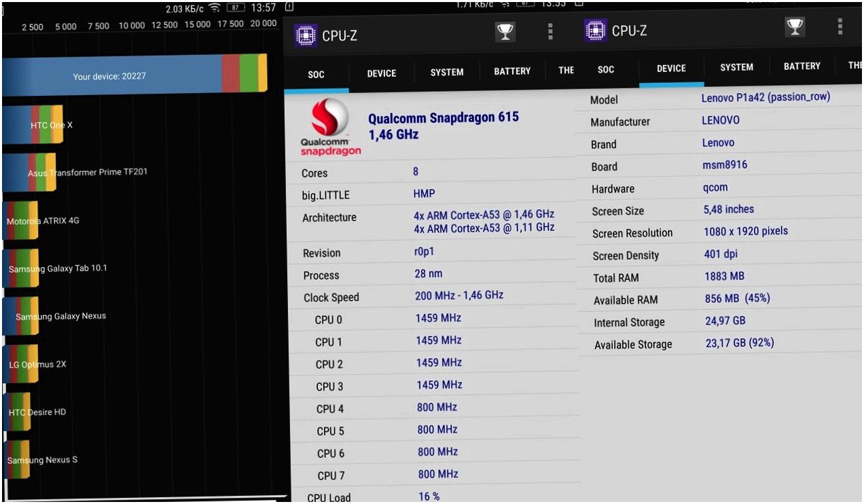Tap the Samsung Nexus S benchmark bar
Viewport: 864px width, 504px height.
(x=16, y=460)
